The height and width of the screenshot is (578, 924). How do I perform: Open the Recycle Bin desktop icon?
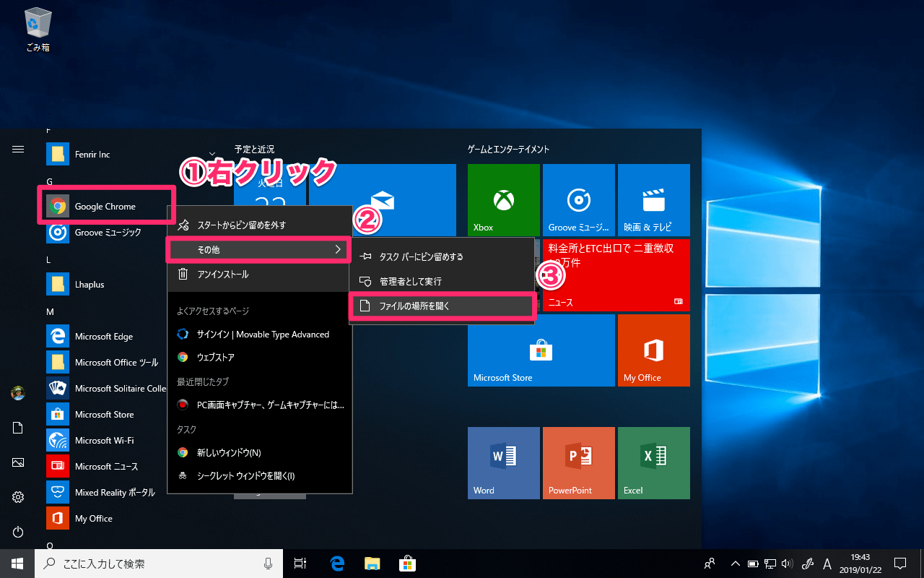click(37, 30)
